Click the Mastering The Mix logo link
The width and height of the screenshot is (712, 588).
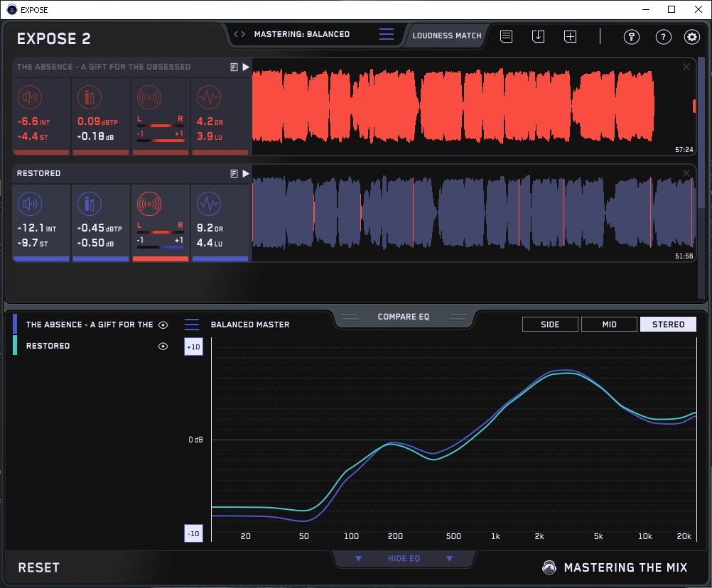click(x=615, y=567)
